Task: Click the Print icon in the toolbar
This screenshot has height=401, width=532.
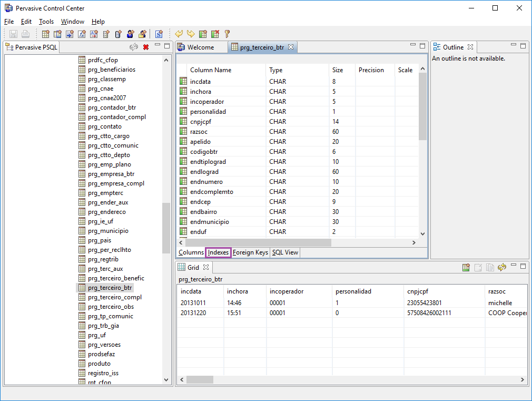Action: point(25,34)
